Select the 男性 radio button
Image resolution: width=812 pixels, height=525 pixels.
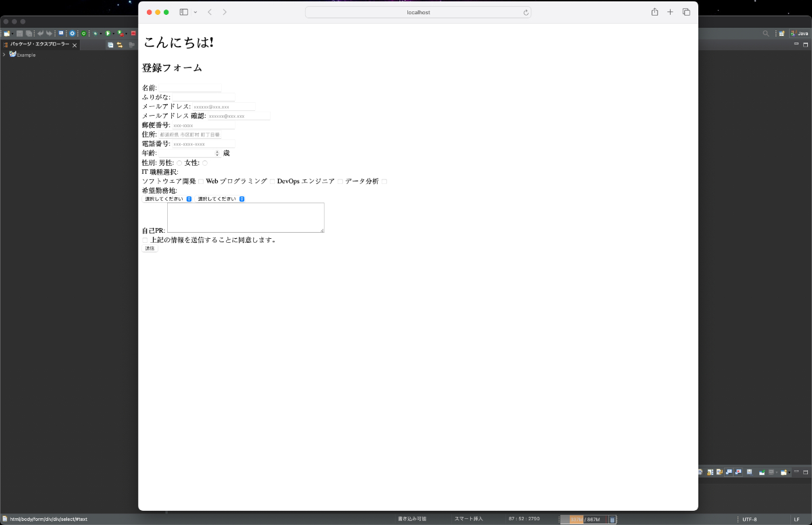179,163
